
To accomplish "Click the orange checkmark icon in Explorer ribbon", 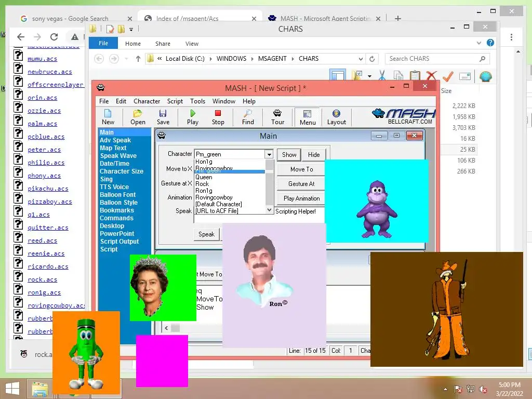I will [x=448, y=76].
